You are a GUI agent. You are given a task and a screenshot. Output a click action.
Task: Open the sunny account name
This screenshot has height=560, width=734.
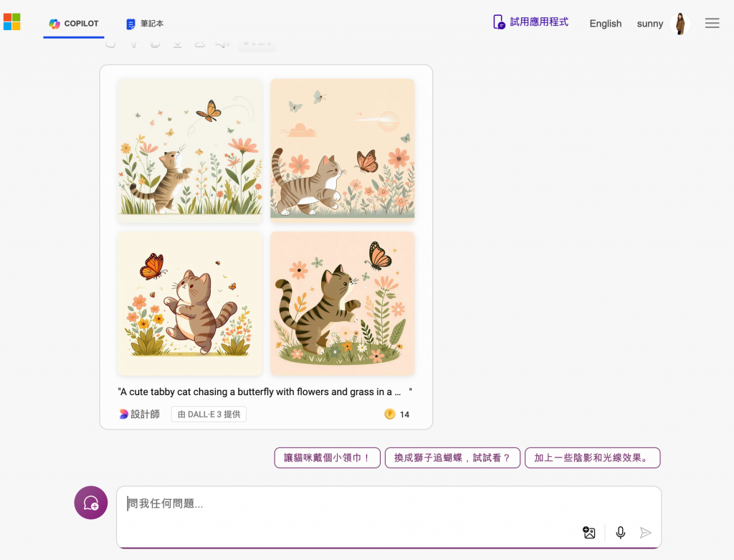pyautogui.click(x=649, y=24)
